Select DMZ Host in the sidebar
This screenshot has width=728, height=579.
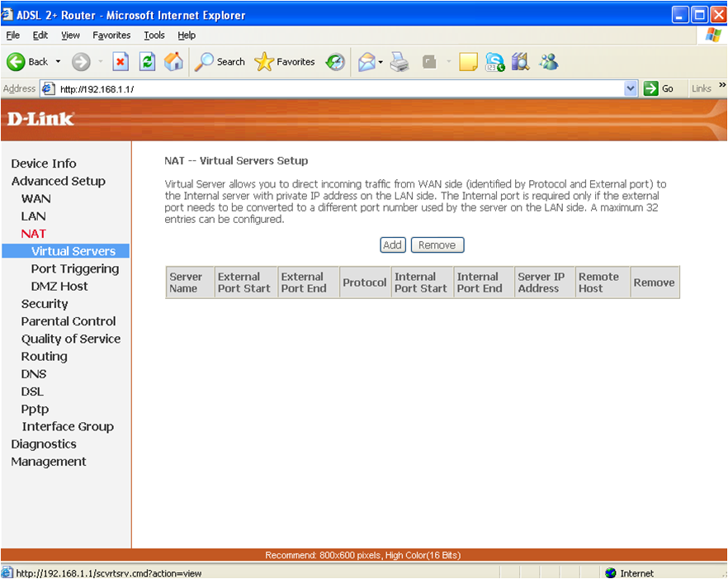[x=59, y=286]
